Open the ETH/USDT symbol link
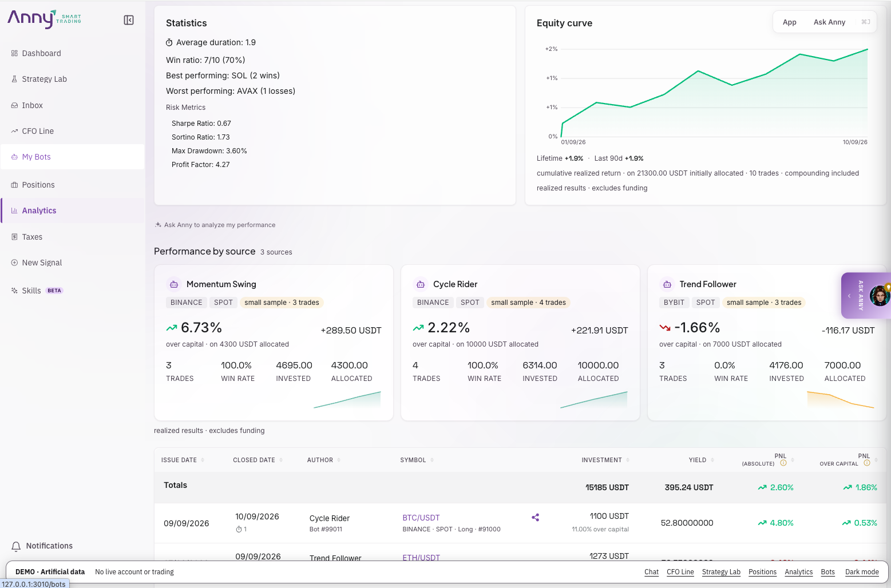The width and height of the screenshot is (891, 588). pyautogui.click(x=421, y=558)
